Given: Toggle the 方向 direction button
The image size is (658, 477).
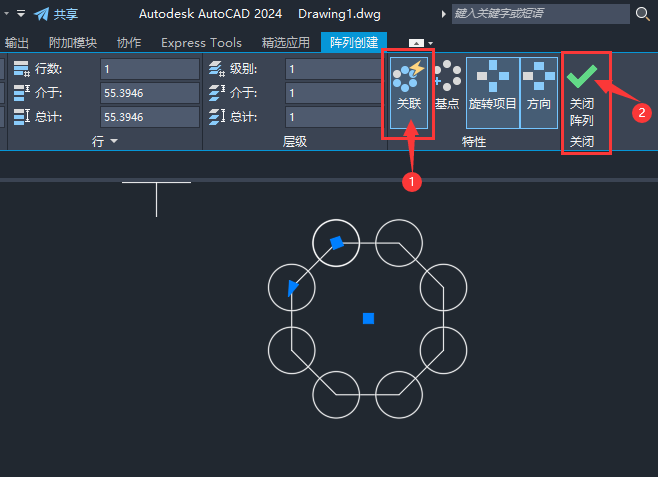Looking at the screenshot, I should click(x=539, y=93).
